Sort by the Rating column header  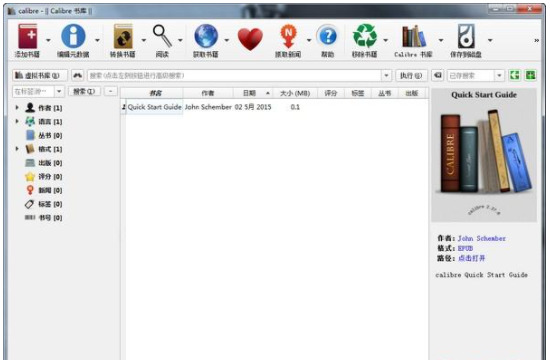pyautogui.click(x=331, y=93)
